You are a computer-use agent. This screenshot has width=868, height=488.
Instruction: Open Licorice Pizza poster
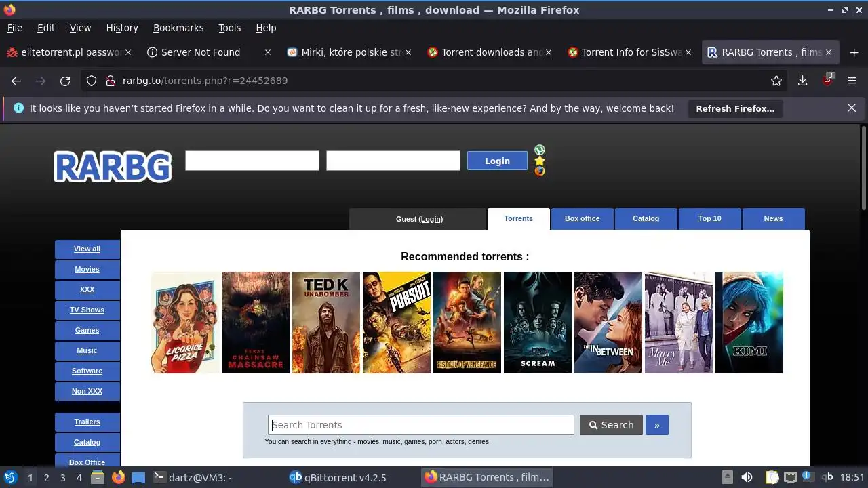tap(185, 323)
